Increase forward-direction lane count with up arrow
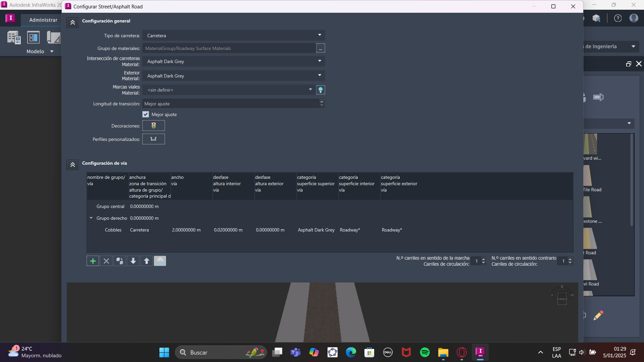 click(483, 259)
